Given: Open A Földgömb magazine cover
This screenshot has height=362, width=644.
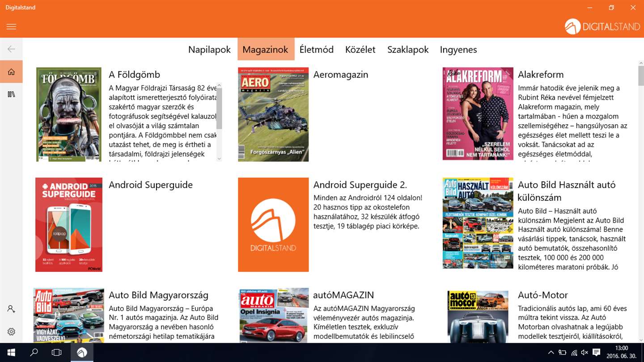Looking at the screenshot, I should 69,114.
